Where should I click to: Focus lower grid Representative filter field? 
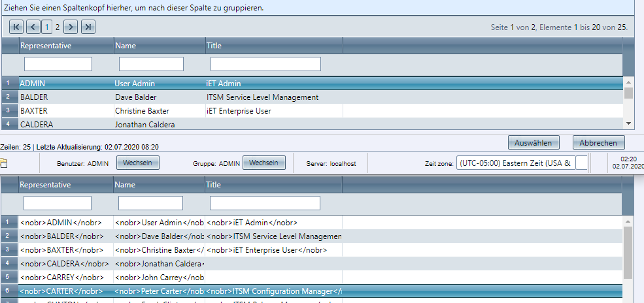pos(58,203)
